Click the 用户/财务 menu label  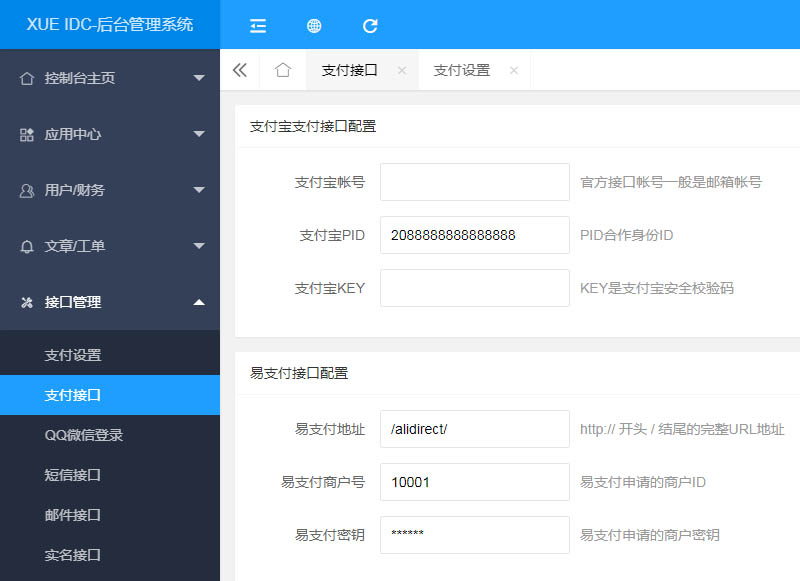(x=74, y=190)
